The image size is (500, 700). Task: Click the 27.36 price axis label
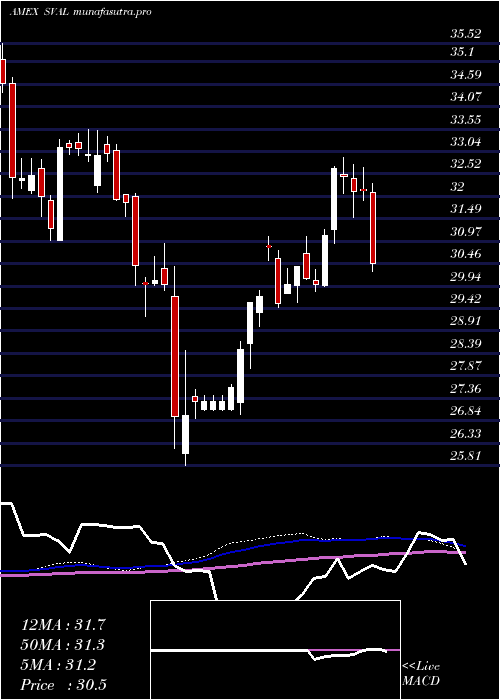[466, 388]
